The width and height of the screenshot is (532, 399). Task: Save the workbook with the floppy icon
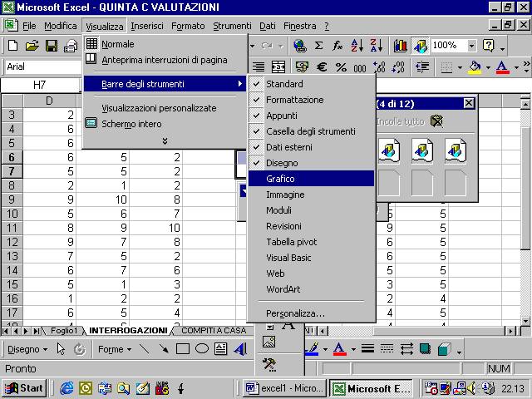[x=52, y=46]
